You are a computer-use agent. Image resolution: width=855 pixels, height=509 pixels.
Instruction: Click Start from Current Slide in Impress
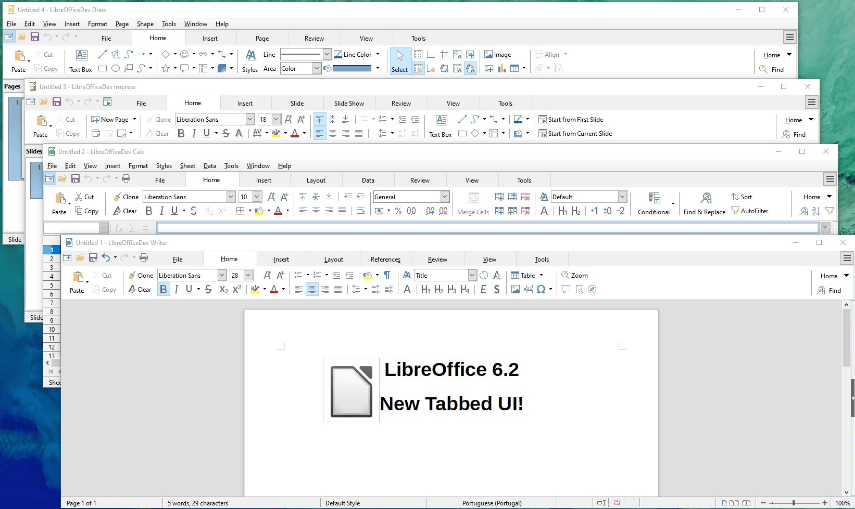tap(575, 133)
